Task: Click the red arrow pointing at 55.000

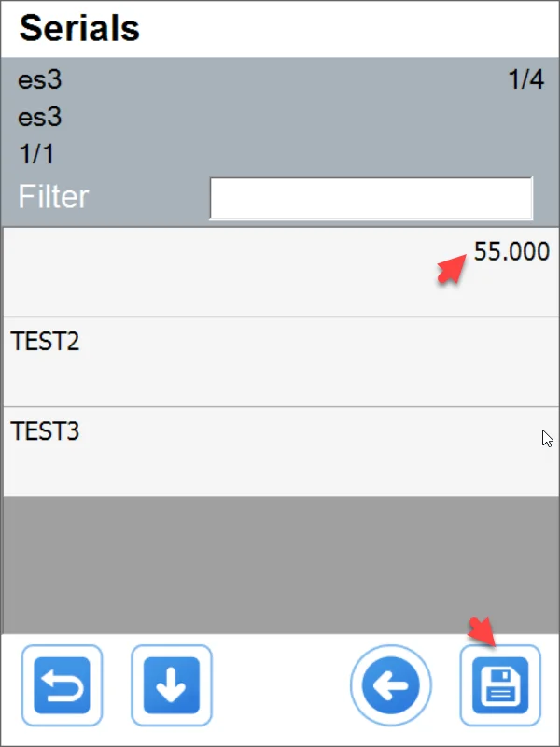Action: point(454,269)
